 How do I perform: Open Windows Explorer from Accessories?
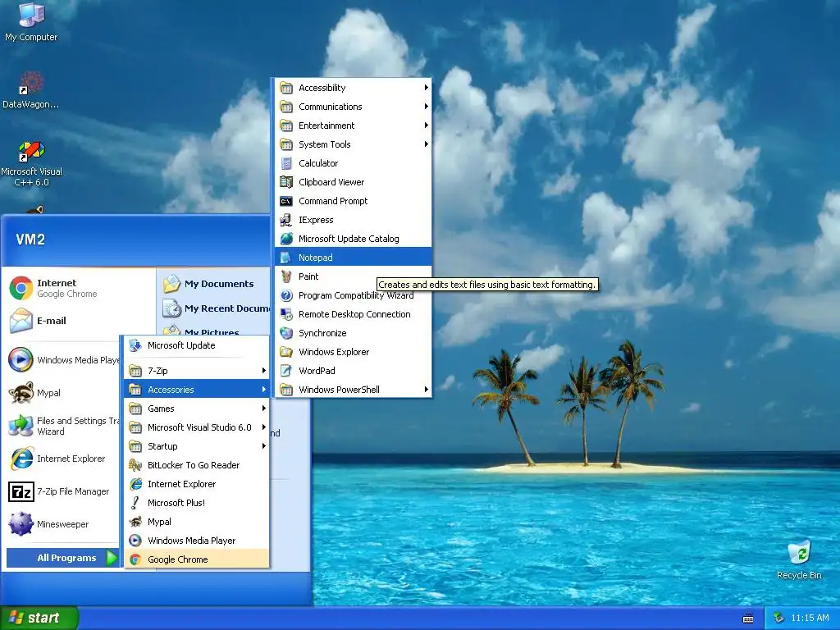pyautogui.click(x=353, y=352)
